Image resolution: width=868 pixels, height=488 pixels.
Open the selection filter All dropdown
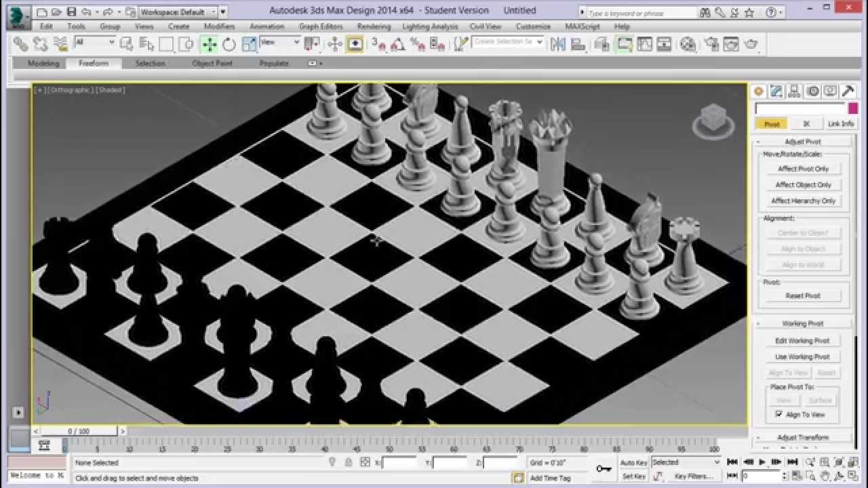[x=94, y=42]
